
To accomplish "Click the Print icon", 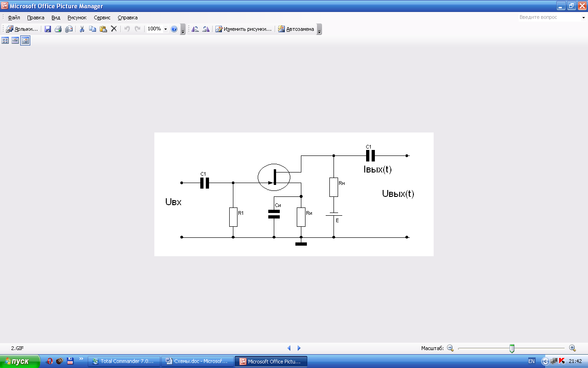I will point(58,29).
